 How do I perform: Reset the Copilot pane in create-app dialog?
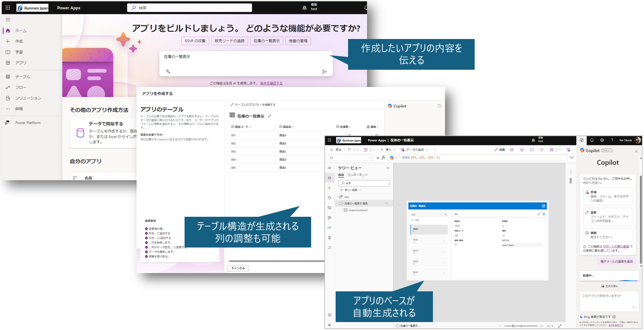(439, 106)
